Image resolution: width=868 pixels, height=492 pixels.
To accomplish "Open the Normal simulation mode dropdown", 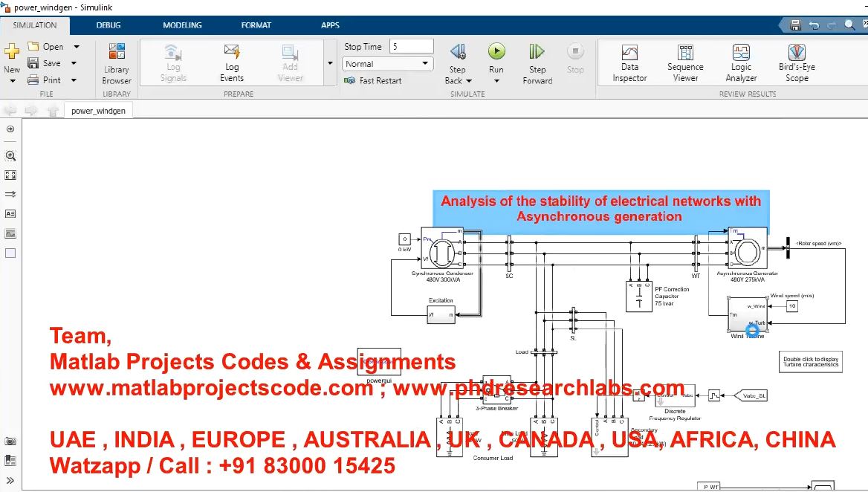I will (x=387, y=64).
